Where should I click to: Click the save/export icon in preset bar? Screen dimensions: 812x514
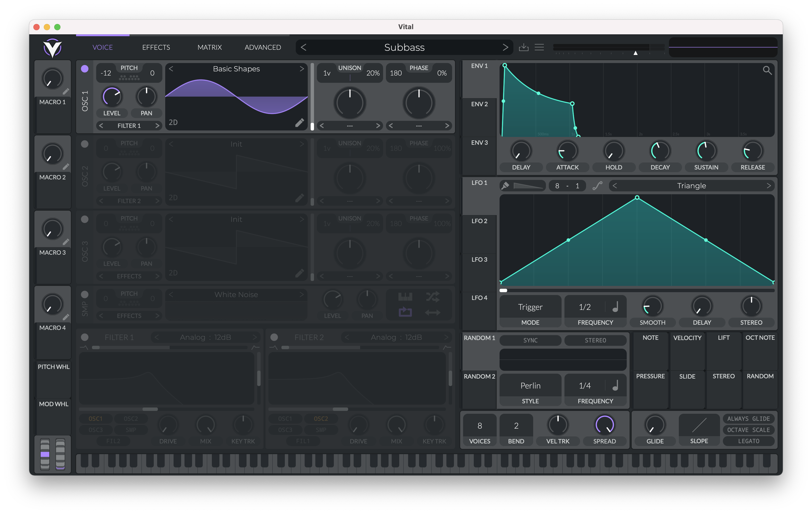(x=523, y=47)
